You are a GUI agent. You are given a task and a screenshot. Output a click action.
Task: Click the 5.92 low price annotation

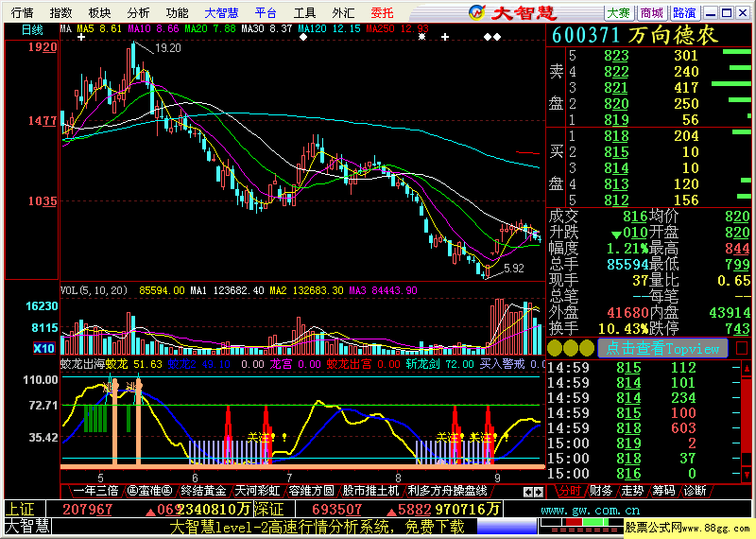(x=514, y=269)
